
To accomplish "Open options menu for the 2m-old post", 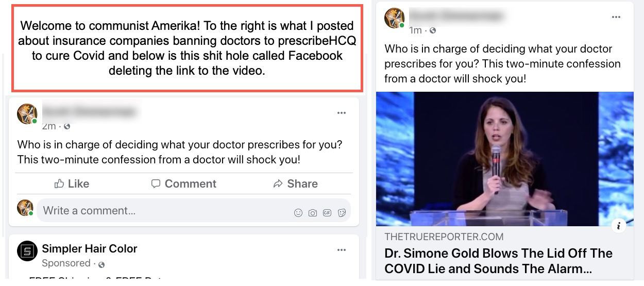I will pyautogui.click(x=342, y=113).
